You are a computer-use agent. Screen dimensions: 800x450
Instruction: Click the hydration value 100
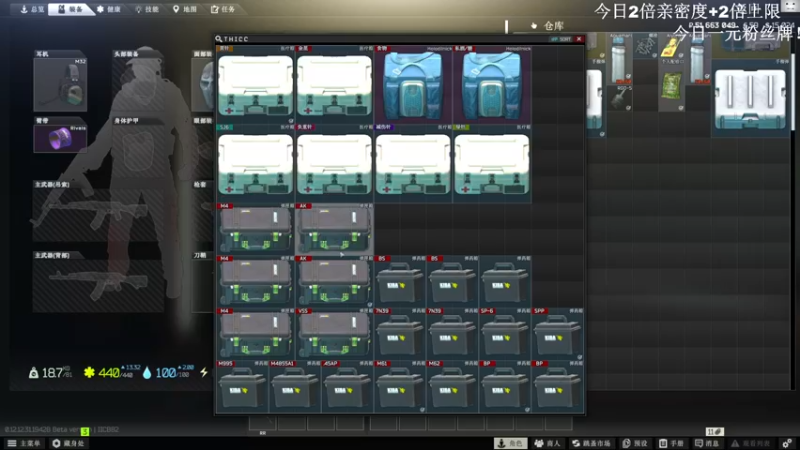(x=165, y=373)
